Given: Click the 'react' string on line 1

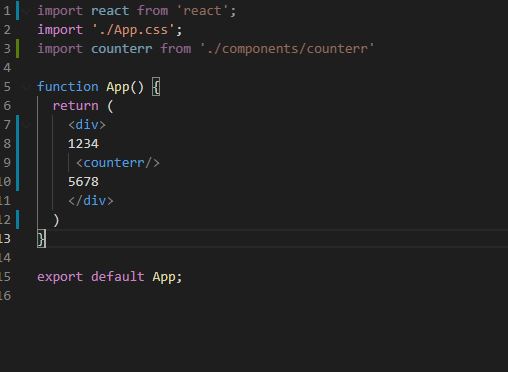Looking at the screenshot, I should pyautogui.click(x=202, y=11).
